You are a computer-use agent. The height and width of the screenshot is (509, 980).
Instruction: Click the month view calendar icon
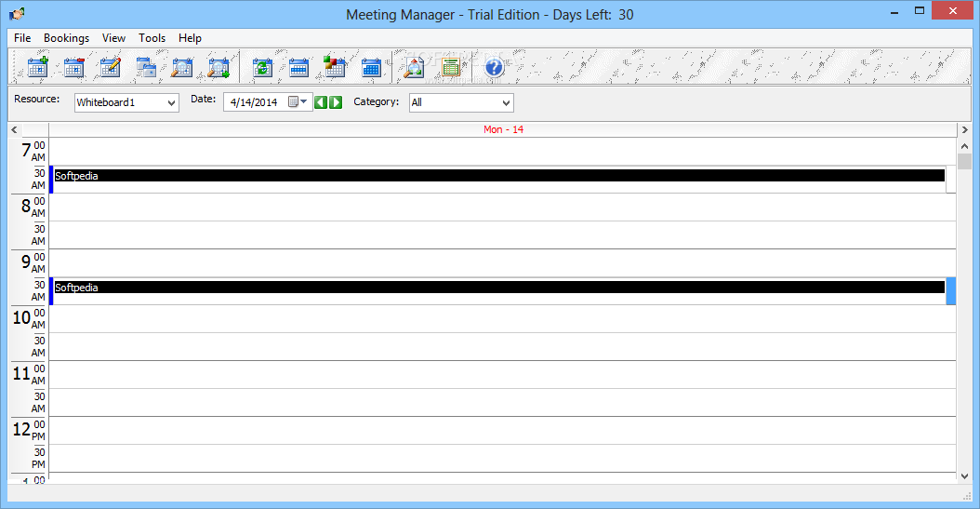[371, 66]
